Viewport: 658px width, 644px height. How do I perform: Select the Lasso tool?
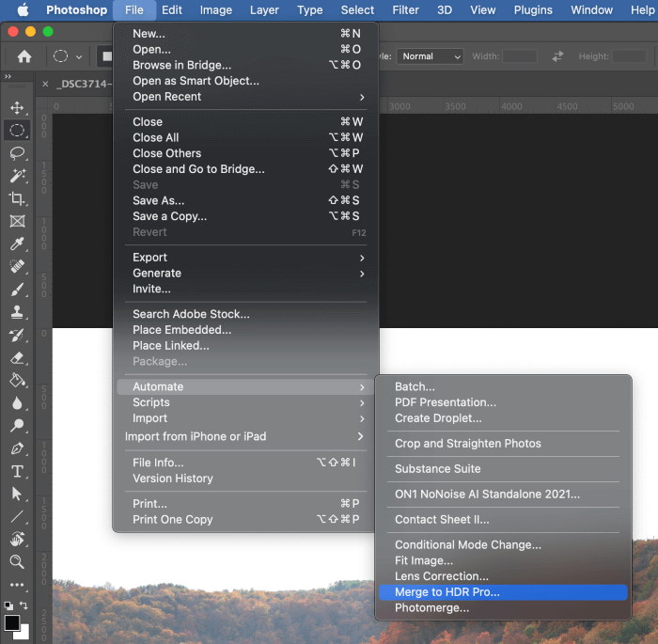[x=17, y=153]
